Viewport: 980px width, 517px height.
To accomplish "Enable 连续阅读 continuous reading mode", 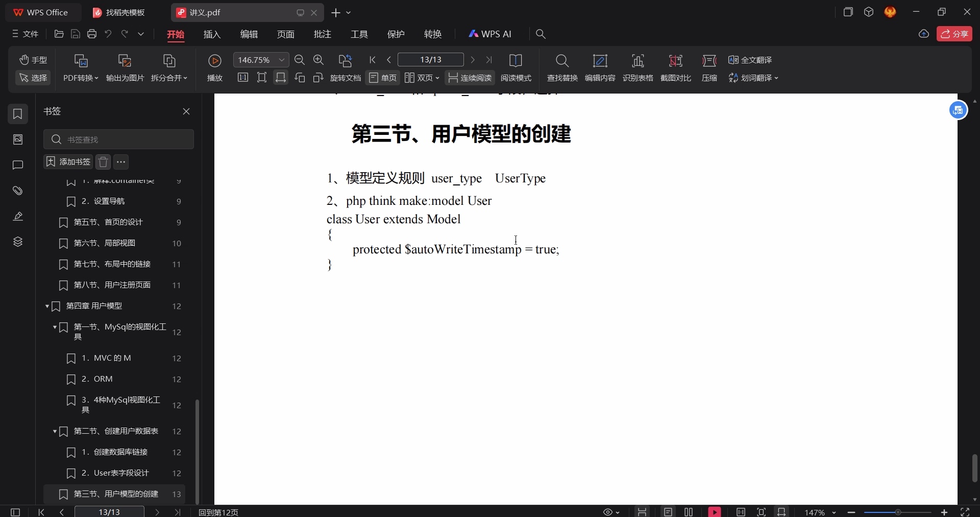I will tap(470, 78).
